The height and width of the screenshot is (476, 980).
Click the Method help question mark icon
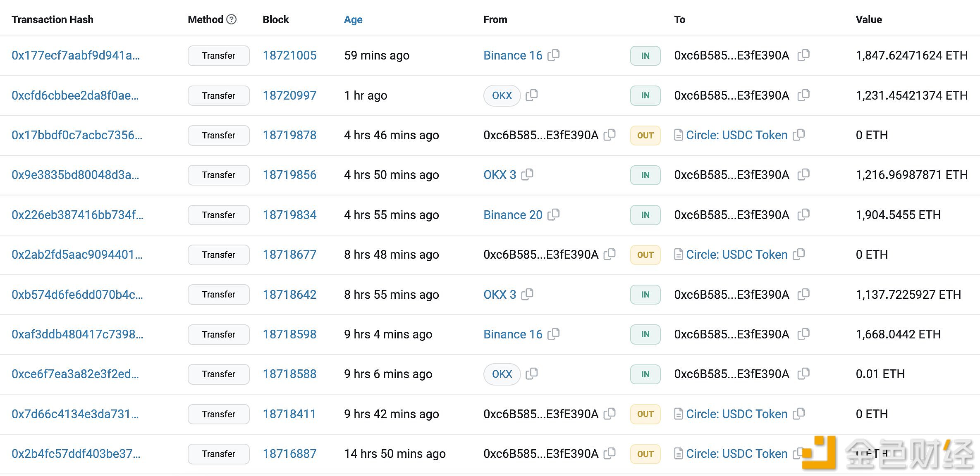coord(232,19)
